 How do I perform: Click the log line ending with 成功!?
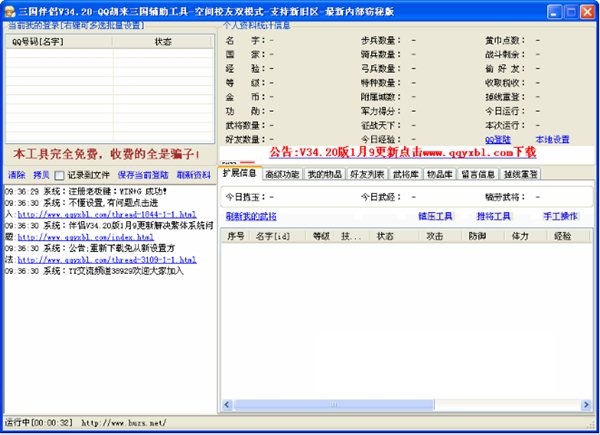click(86, 192)
